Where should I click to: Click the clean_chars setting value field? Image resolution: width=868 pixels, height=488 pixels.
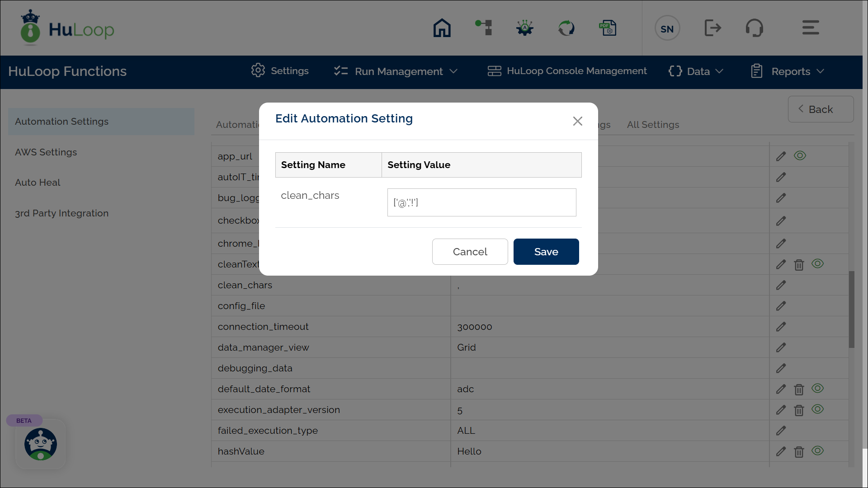click(x=481, y=202)
